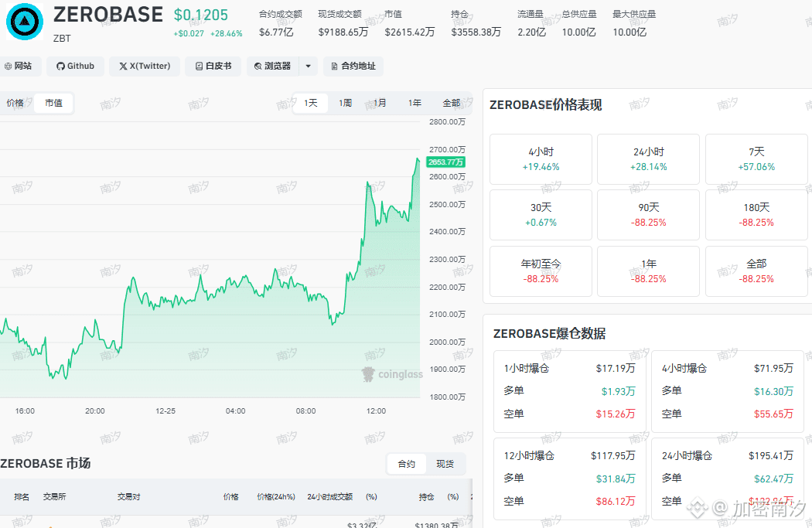Sort table by 排名 column header

(22, 497)
